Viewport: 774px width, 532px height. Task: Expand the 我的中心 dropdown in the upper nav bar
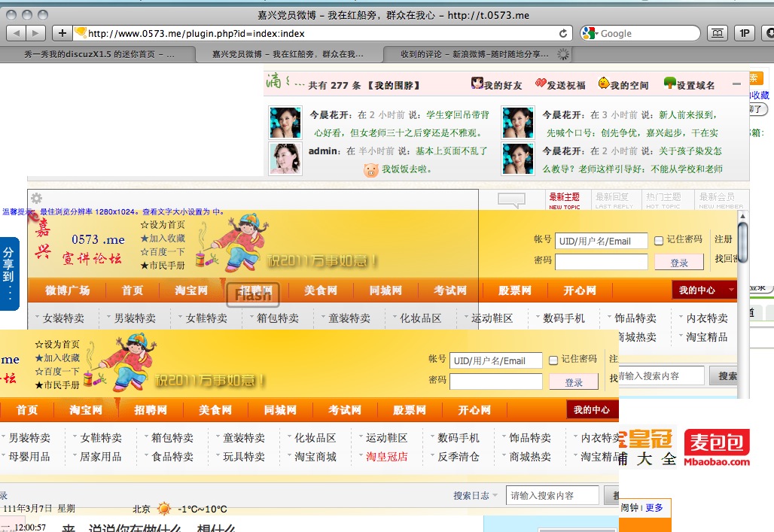click(731, 290)
